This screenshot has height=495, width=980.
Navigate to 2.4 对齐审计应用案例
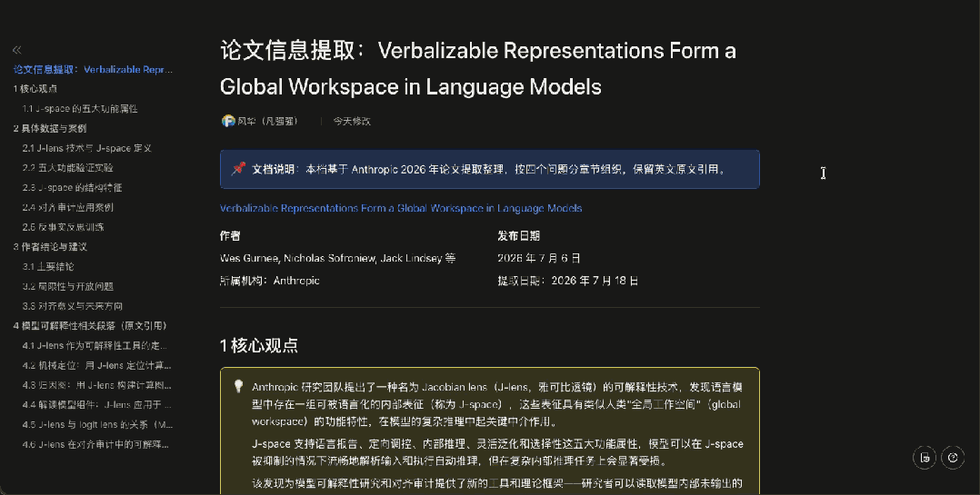click(x=67, y=207)
